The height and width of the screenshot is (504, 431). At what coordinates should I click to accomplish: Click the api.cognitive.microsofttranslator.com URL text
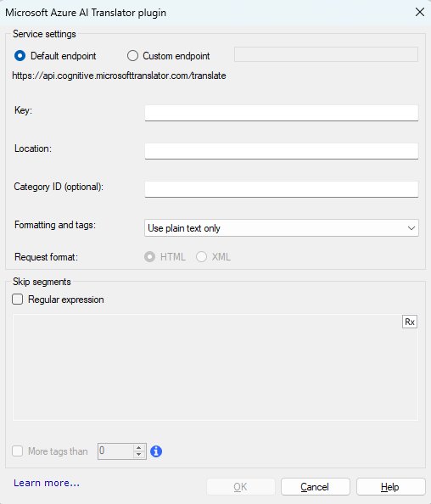point(119,76)
